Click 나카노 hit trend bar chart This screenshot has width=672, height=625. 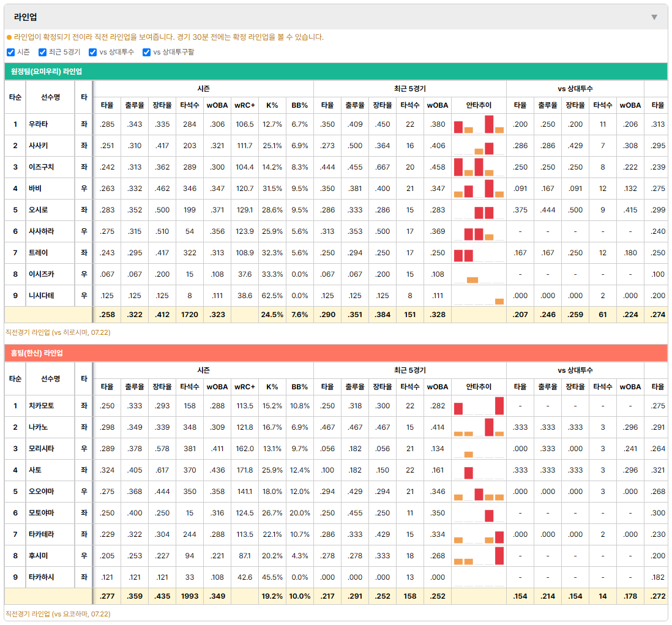pyautogui.click(x=479, y=427)
